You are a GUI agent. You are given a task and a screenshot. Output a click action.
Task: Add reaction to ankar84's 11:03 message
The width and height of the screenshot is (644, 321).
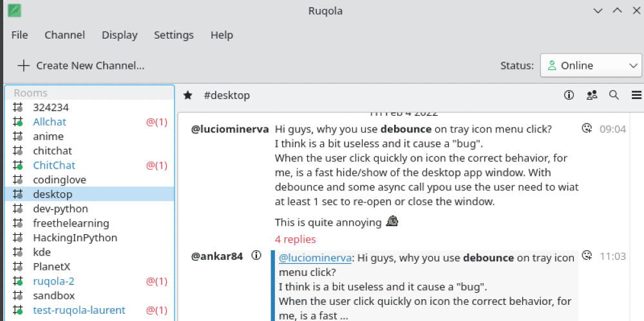pos(587,255)
